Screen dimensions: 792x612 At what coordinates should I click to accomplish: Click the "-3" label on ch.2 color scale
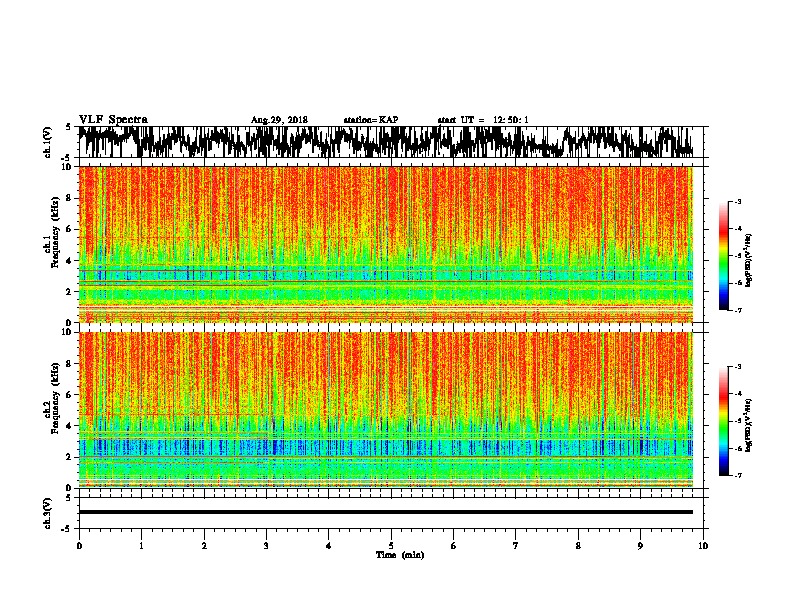(737, 367)
